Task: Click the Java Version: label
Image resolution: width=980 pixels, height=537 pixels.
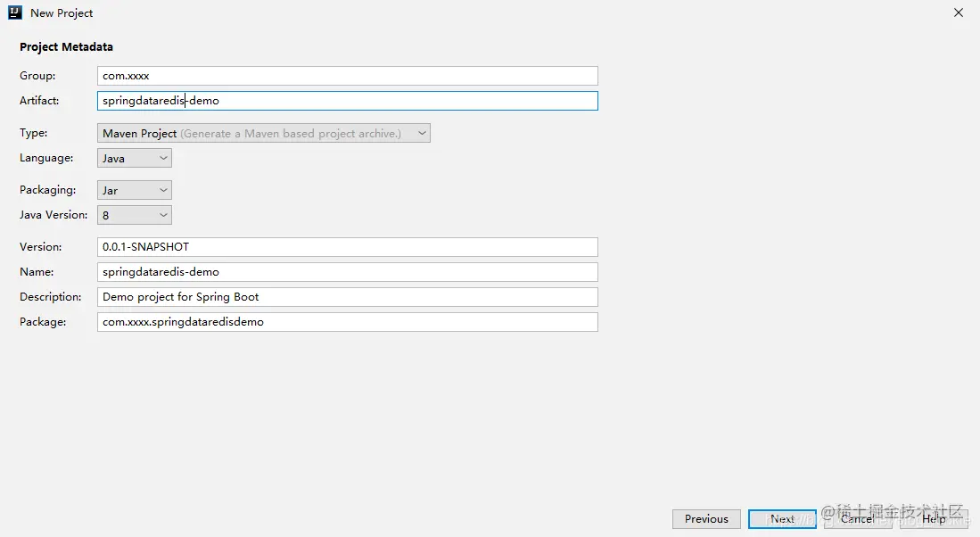Action: point(54,215)
